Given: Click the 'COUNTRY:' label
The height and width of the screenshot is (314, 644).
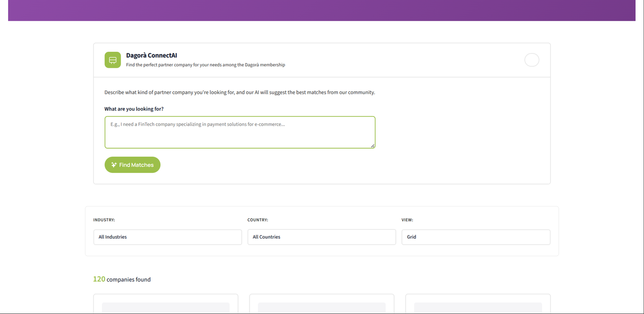Looking at the screenshot, I should (x=258, y=220).
